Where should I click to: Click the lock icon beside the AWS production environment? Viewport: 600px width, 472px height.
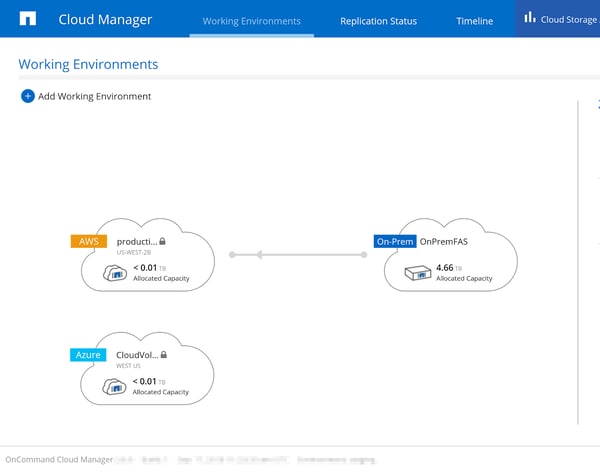coord(162,241)
